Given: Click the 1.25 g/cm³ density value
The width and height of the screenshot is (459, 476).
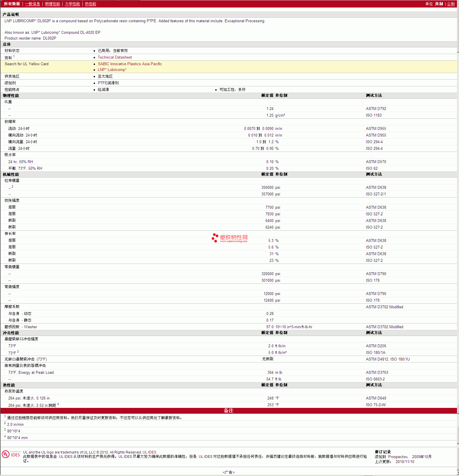Looking at the screenshot, I should (x=275, y=115).
